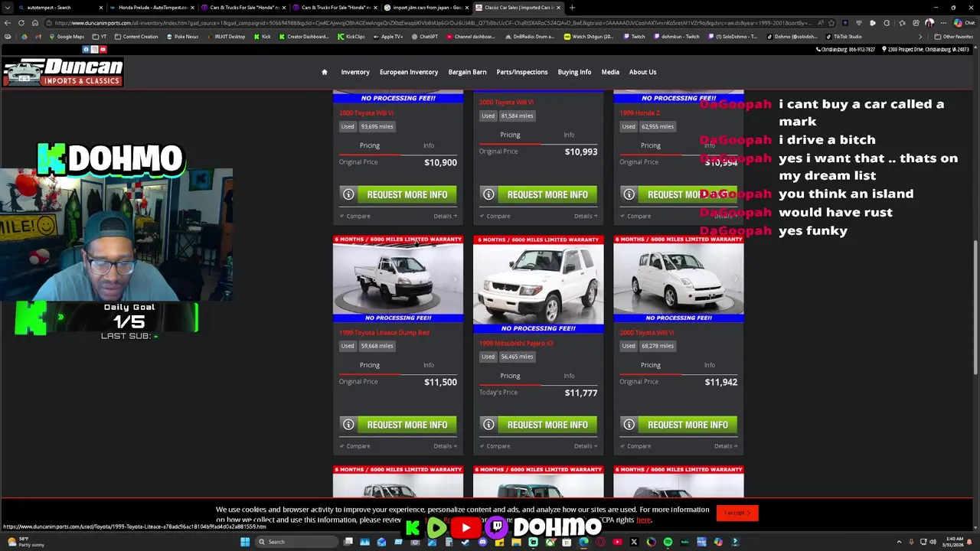Follow the 'here' link in cookie notice
The height and width of the screenshot is (551, 980).
pos(643,520)
